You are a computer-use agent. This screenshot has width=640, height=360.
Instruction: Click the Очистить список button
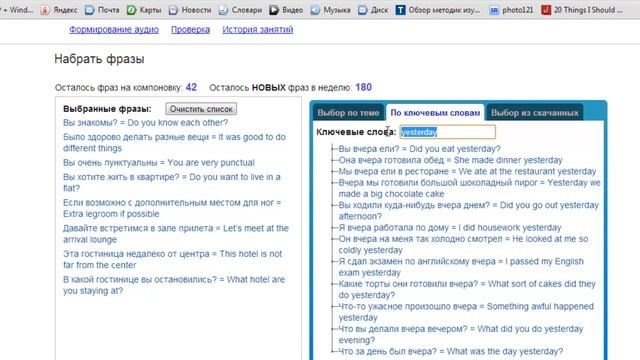[201, 109]
